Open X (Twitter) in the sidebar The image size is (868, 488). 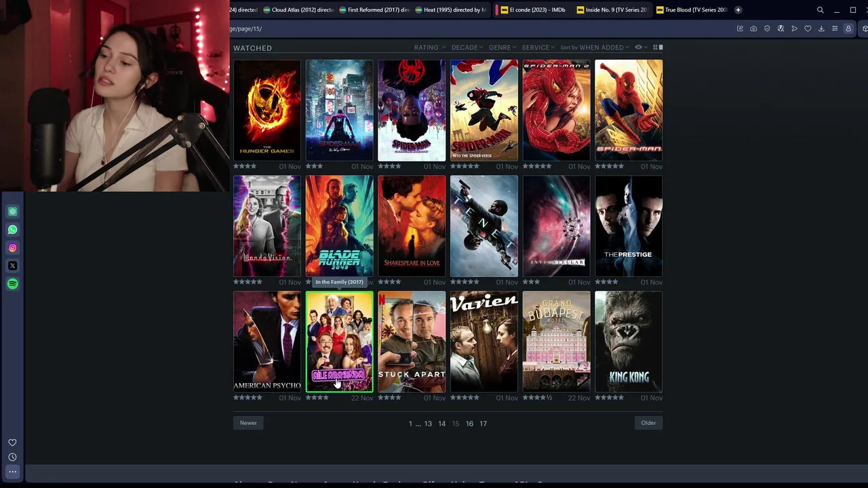(x=12, y=266)
